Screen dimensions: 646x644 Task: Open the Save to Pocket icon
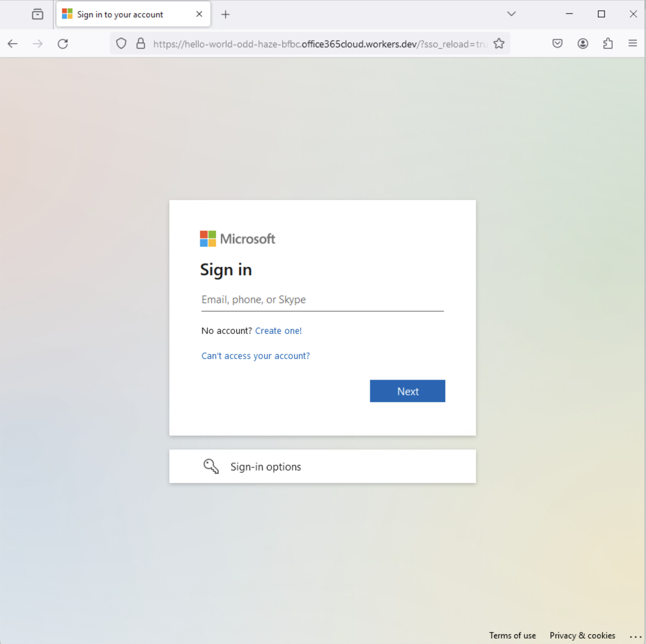558,44
